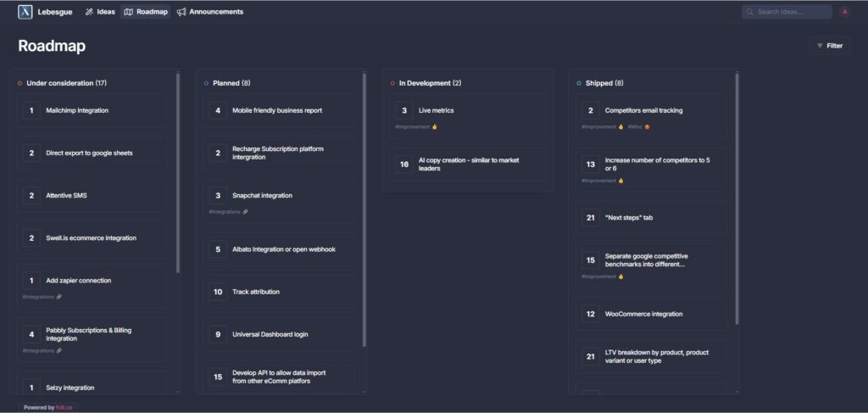Open AI copy creation idea
Viewport: 868px width, 413px height.
[x=468, y=164]
